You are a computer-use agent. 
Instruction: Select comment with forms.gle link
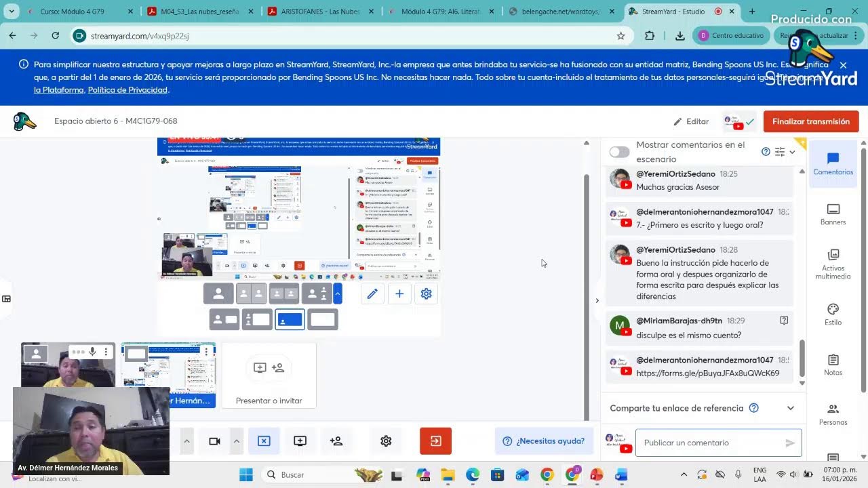coord(698,367)
